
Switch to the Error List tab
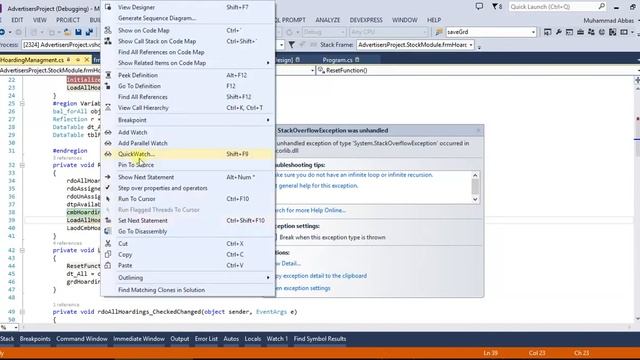click(x=206, y=339)
